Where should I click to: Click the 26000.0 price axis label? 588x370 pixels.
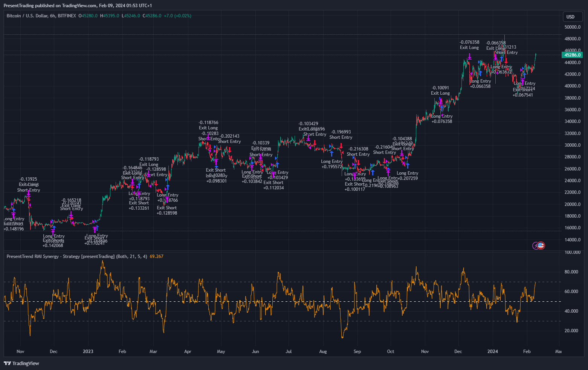click(x=572, y=169)
